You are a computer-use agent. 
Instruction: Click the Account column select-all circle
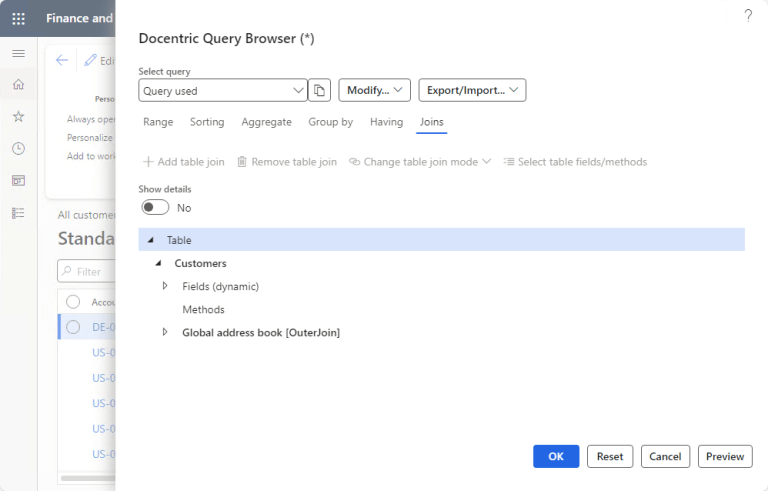(x=73, y=302)
